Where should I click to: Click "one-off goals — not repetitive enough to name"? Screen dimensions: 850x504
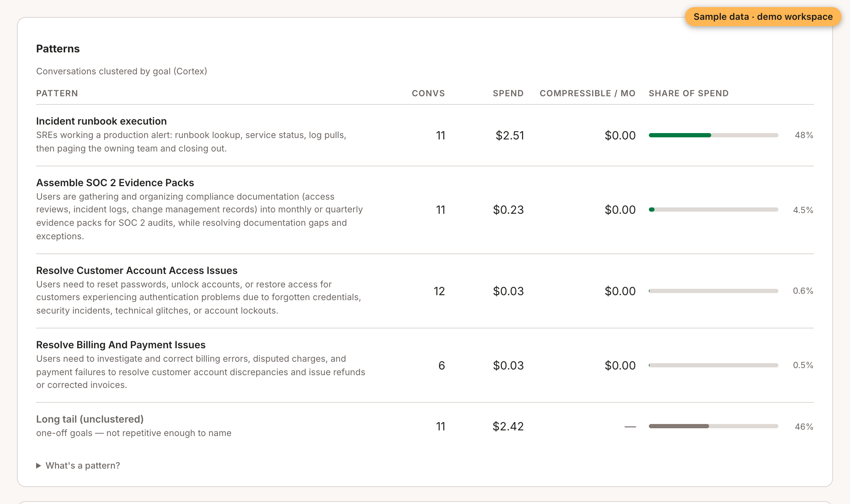(x=134, y=433)
